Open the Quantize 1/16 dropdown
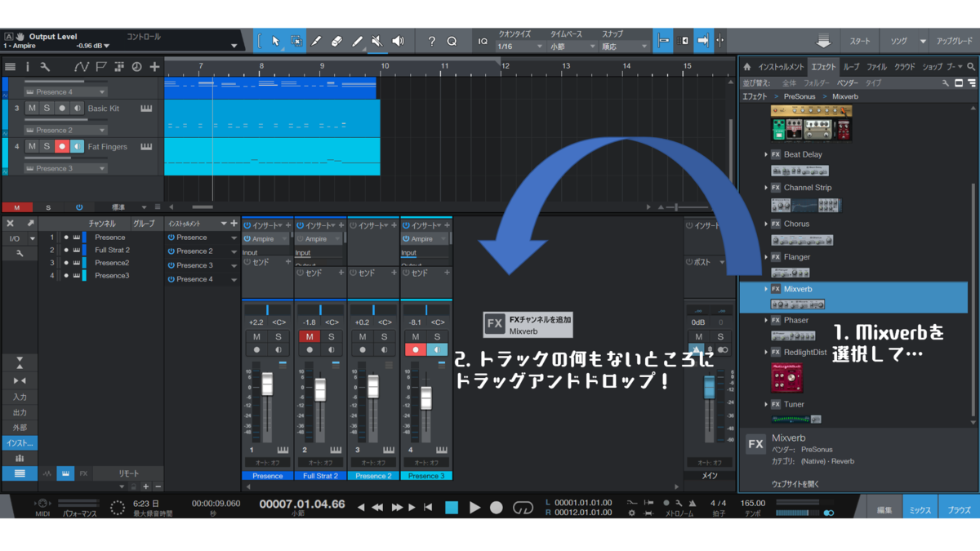Viewport: 980px width, 551px height. 520,47
